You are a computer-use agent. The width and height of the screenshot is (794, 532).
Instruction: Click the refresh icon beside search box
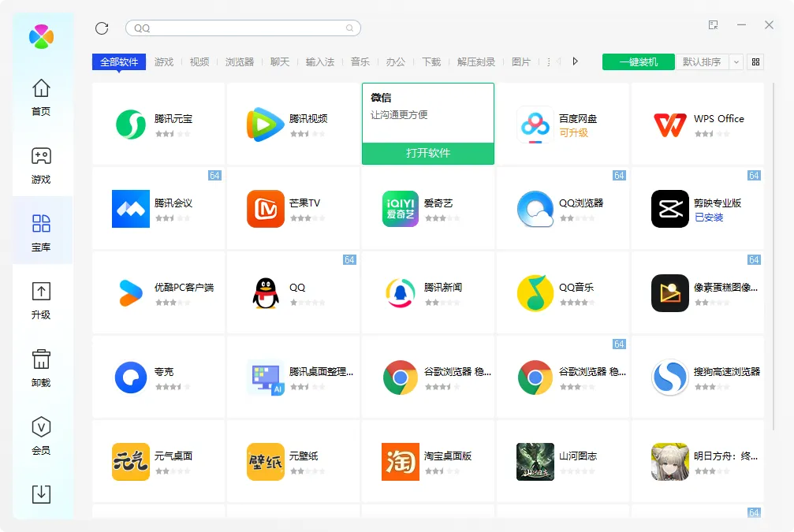[102, 28]
